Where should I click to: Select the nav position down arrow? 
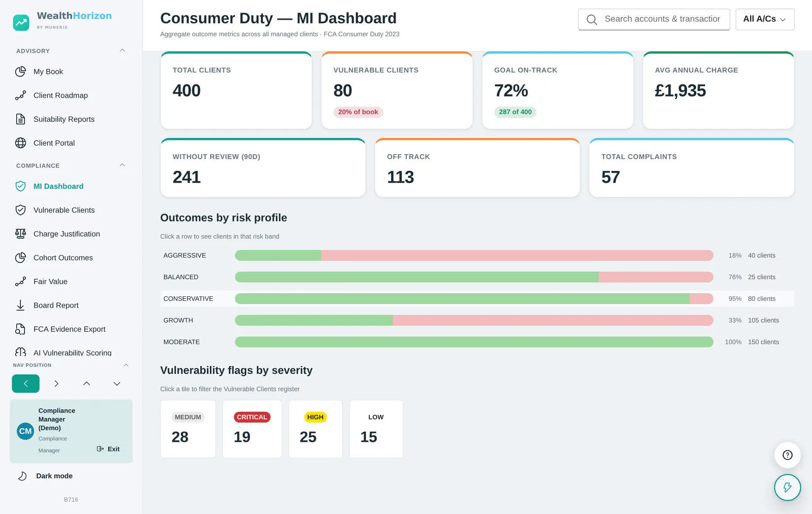click(117, 384)
